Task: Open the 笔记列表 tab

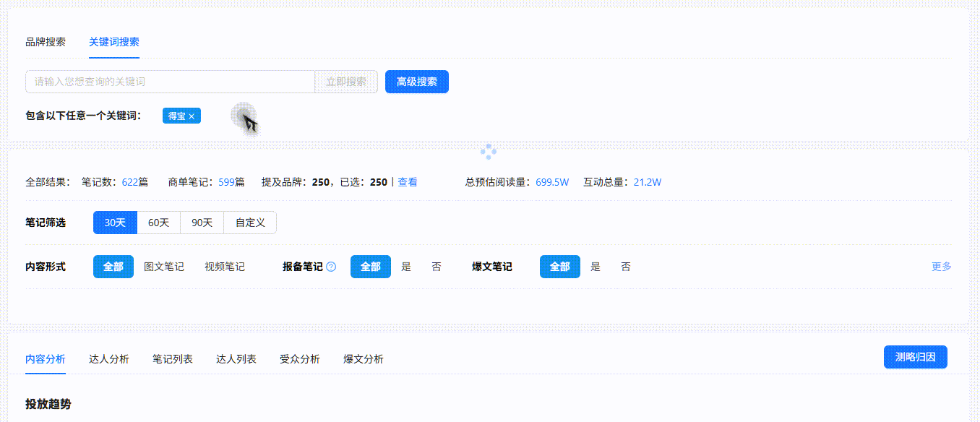Action: [x=173, y=359]
